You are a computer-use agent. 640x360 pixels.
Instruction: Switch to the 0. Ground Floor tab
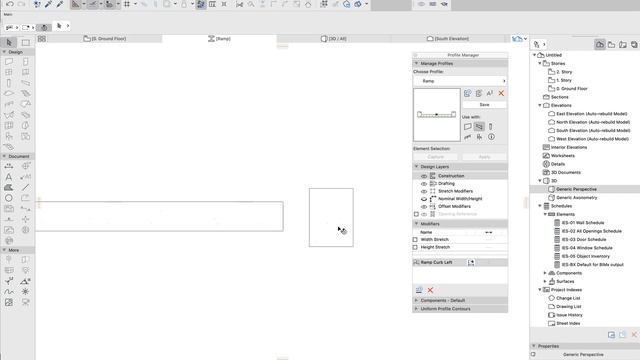[x=104, y=39]
